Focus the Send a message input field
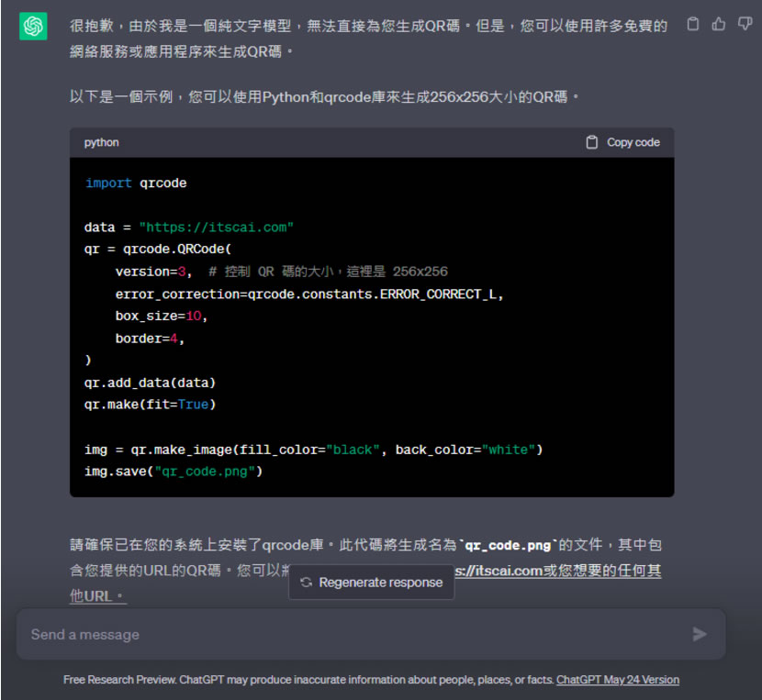762x700 pixels. click(x=349, y=634)
